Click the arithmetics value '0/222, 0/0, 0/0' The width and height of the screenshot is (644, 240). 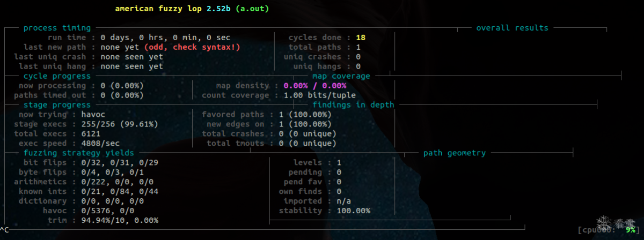(x=117, y=182)
